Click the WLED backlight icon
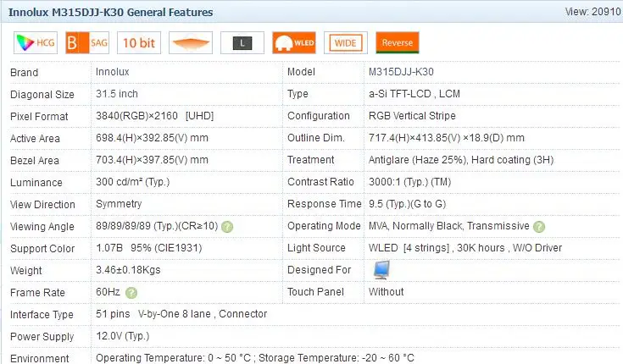The width and height of the screenshot is (623, 364). tap(294, 42)
